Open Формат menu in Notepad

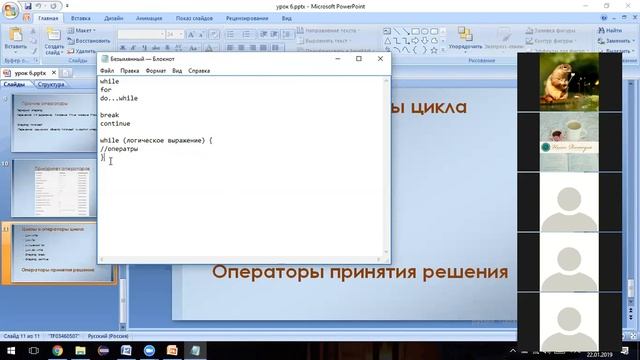[156, 71]
